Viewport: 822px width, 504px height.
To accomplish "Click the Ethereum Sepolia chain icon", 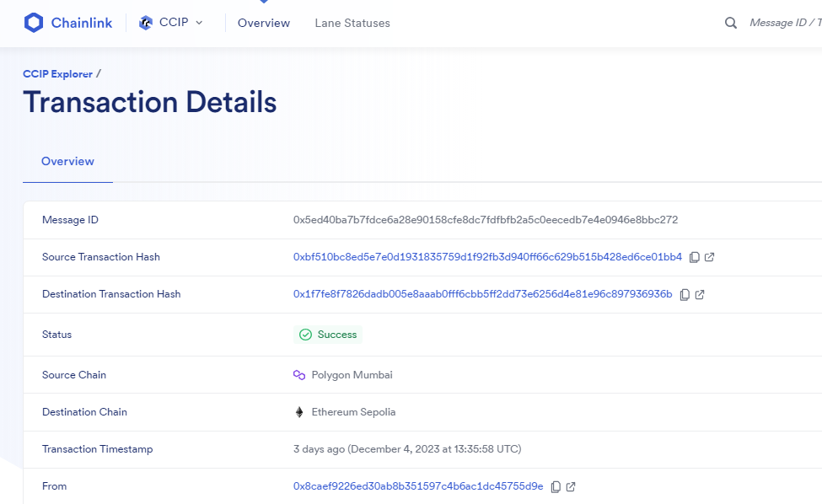I will [299, 412].
